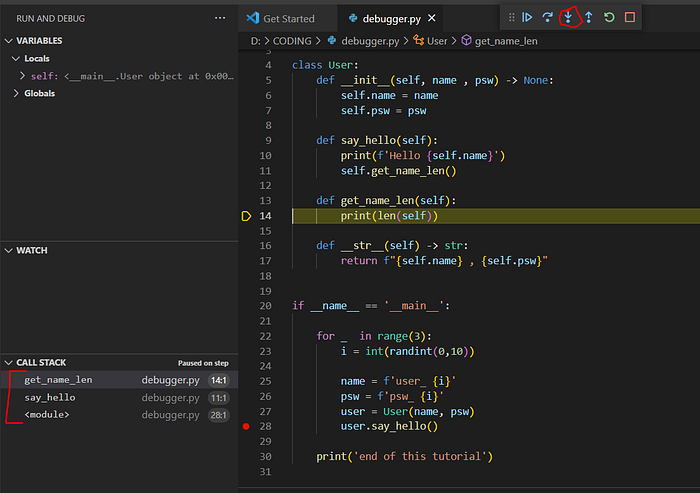Click 'def __str__(self) -> str:' line
The image size is (700, 493).
(392, 246)
